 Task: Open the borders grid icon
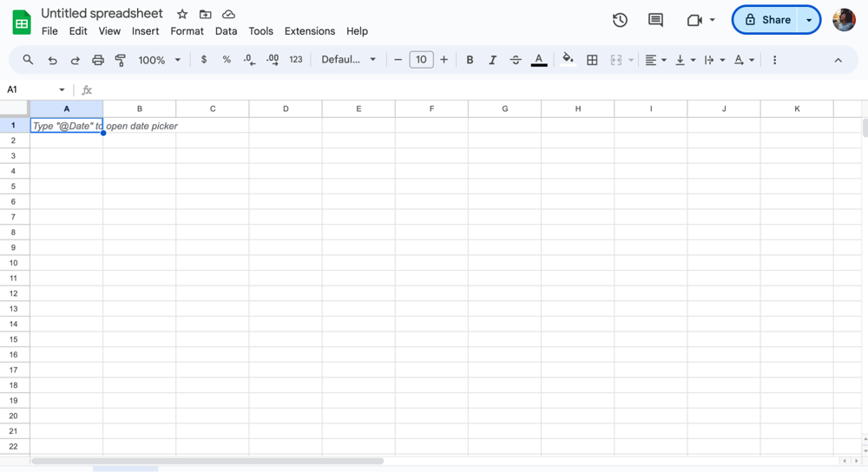pyautogui.click(x=592, y=60)
